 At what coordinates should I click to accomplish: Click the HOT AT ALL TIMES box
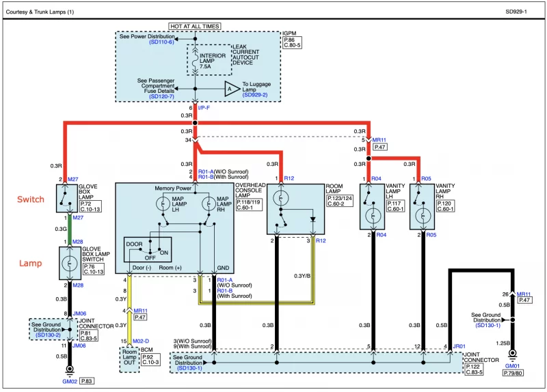pos(195,26)
